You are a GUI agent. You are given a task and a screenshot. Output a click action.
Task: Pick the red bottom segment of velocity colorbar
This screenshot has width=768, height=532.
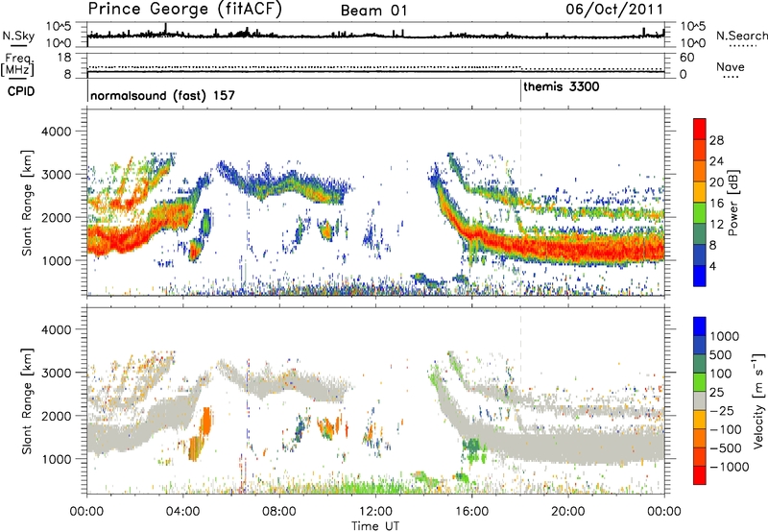click(x=700, y=475)
